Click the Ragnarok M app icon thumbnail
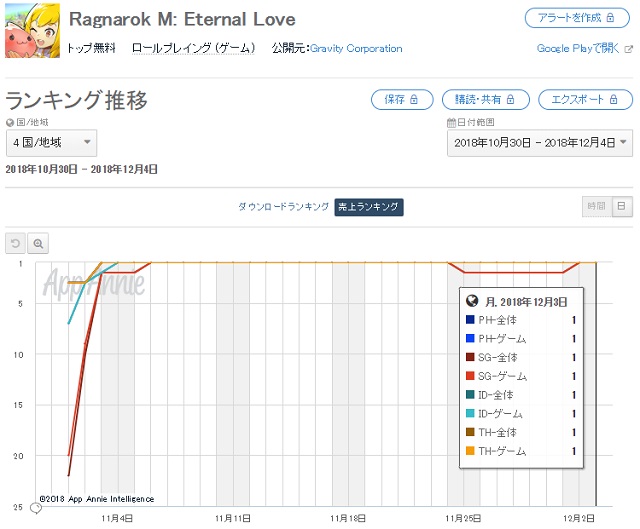The image size is (640, 529). 32,31
